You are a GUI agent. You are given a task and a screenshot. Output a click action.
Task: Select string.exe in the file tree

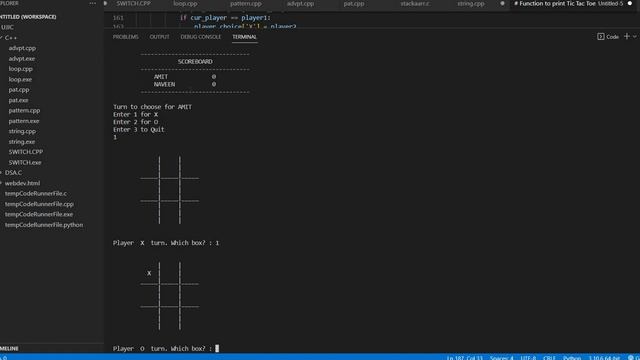click(x=22, y=142)
